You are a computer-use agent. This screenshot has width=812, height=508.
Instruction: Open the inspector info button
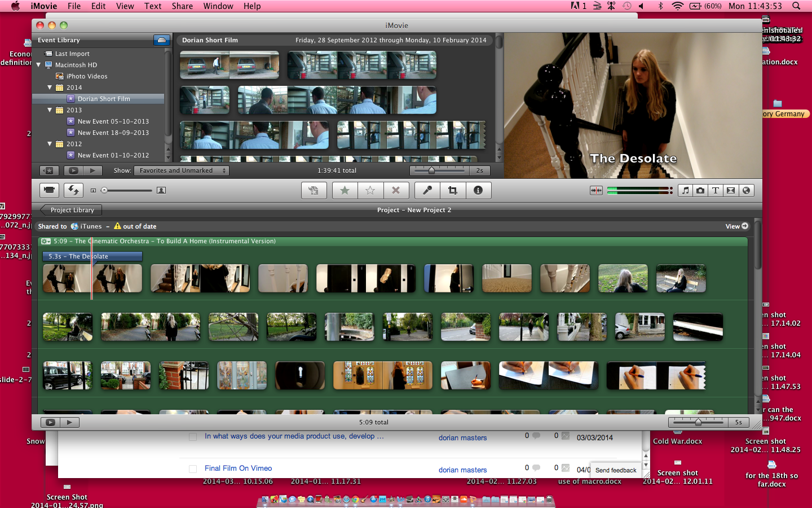[x=478, y=190]
